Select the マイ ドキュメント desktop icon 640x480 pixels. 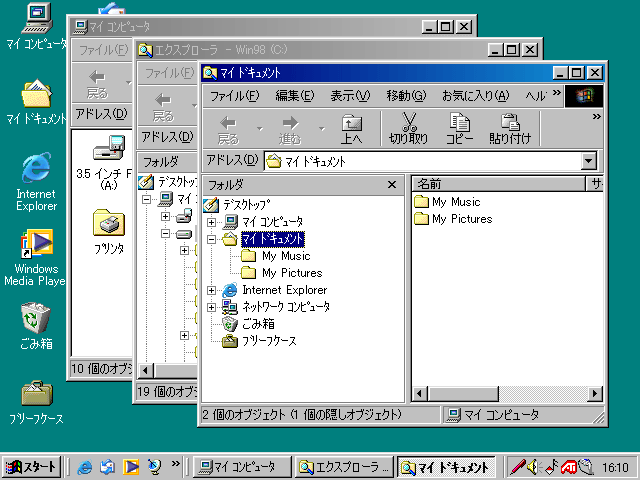point(36,102)
